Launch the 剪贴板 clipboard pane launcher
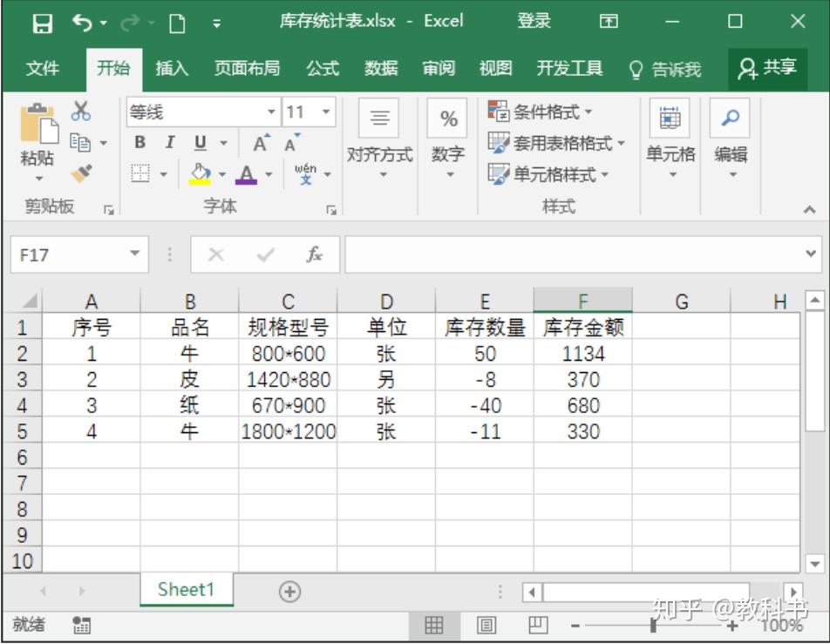 [x=109, y=211]
